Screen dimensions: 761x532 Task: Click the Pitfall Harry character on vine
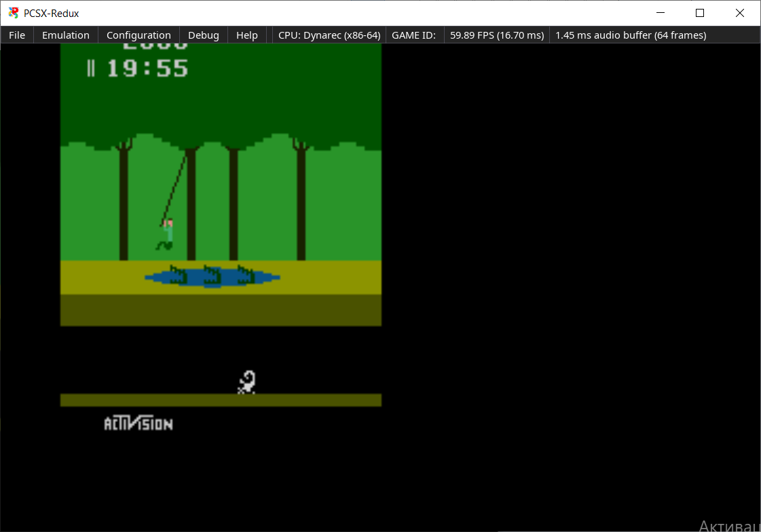pyautogui.click(x=166, y=234)
